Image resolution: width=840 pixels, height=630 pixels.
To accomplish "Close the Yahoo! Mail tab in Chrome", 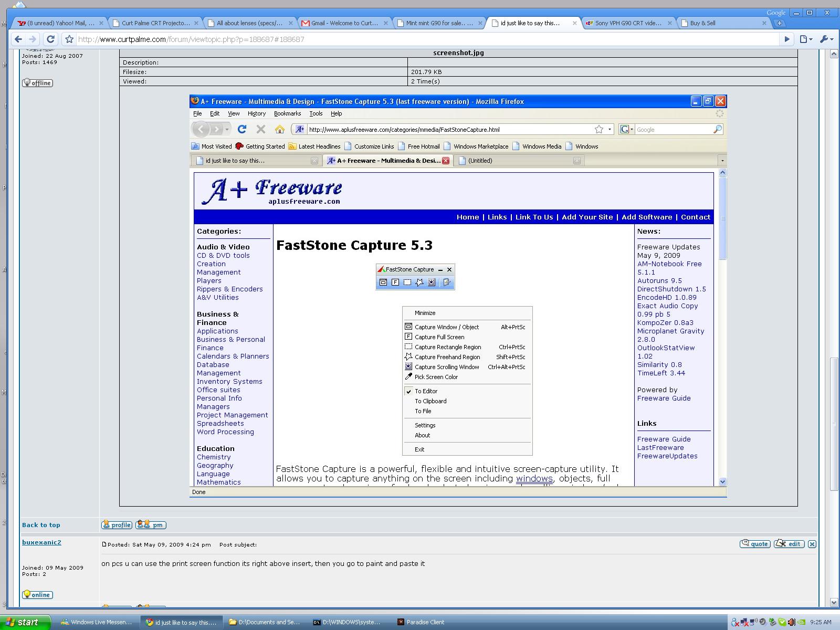I will pos(101,23).
